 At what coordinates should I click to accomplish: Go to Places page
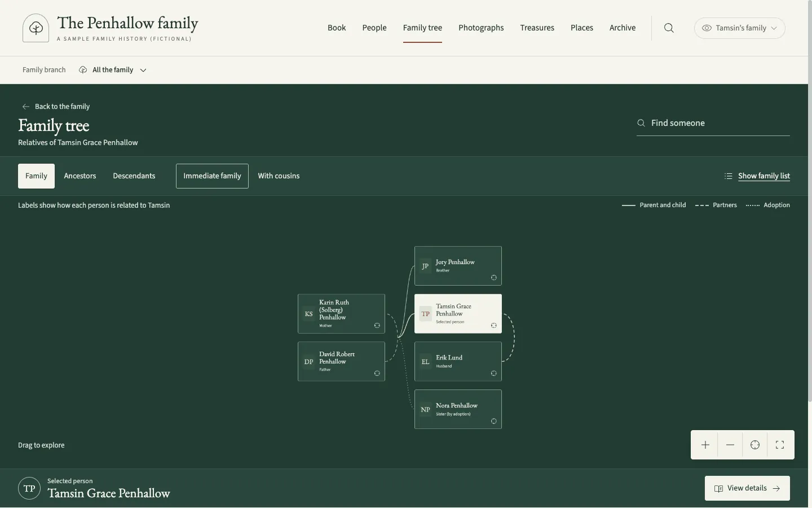582,28
